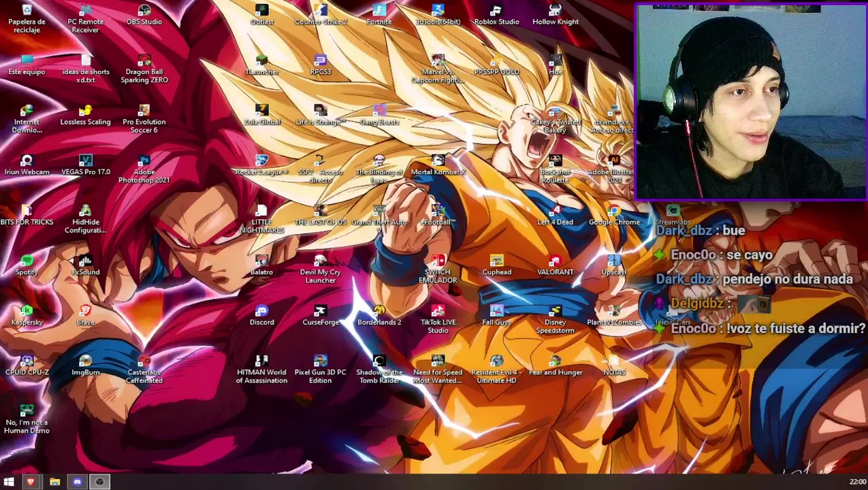Select HITMAN World of Assassination icon
Viewport: 868px width, 490px height.
point(261,368)
